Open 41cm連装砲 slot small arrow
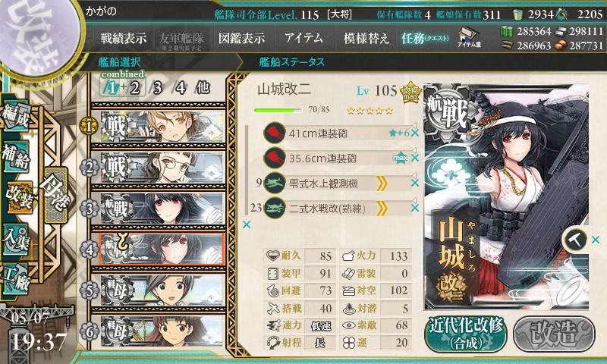 (414, 125)
